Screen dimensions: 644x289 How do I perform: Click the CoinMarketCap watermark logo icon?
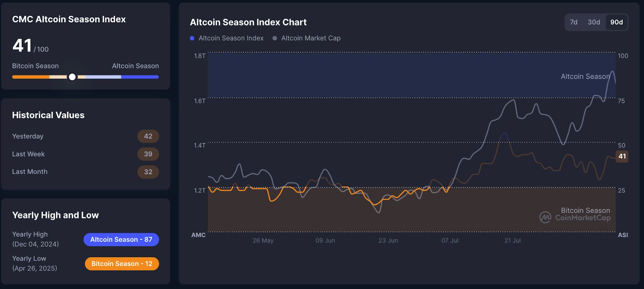[x=545, y=217]
